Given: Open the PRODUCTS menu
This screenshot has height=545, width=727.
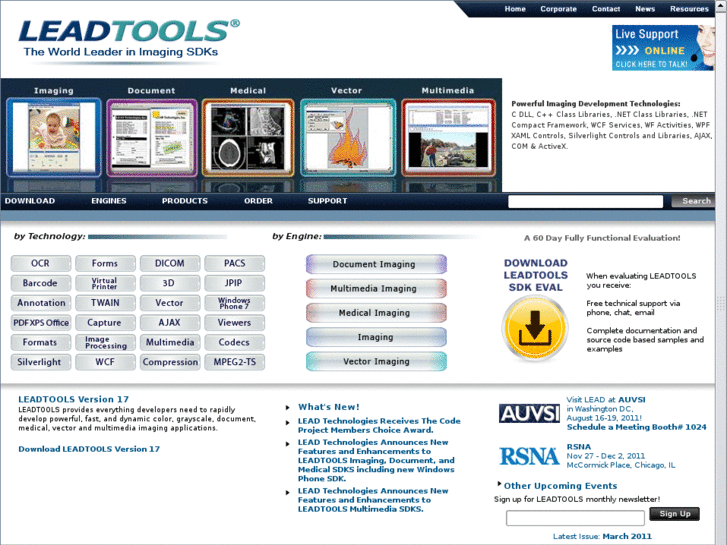Looking at the screenshot, I should 185,201.
